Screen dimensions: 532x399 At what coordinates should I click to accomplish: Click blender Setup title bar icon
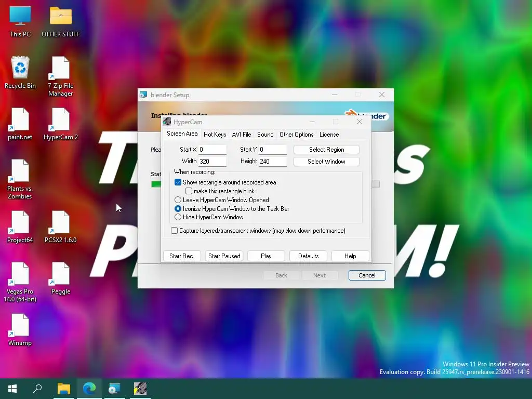pos(143,95)
